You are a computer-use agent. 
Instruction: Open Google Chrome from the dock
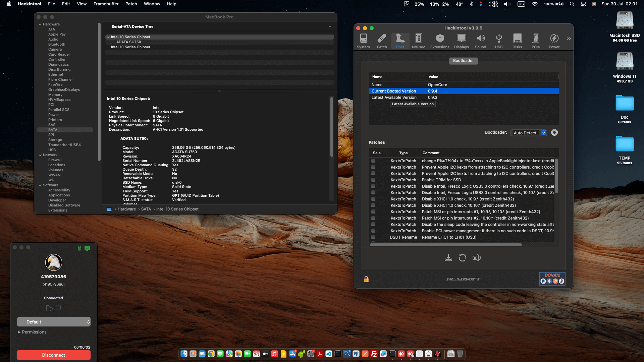point(211,354)
